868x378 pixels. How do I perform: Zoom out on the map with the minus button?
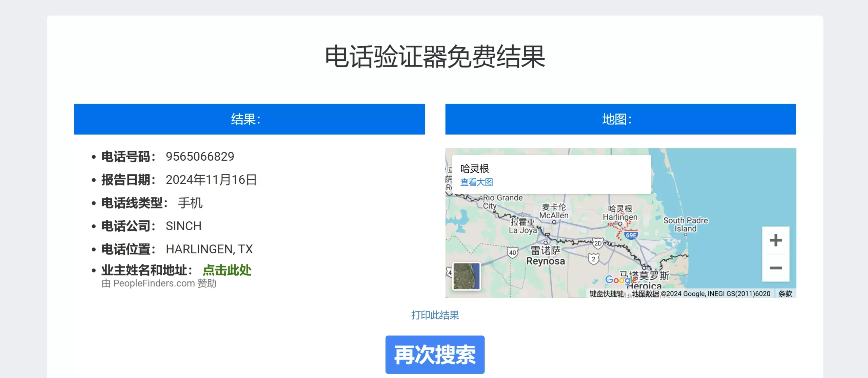tap(775, 268)
